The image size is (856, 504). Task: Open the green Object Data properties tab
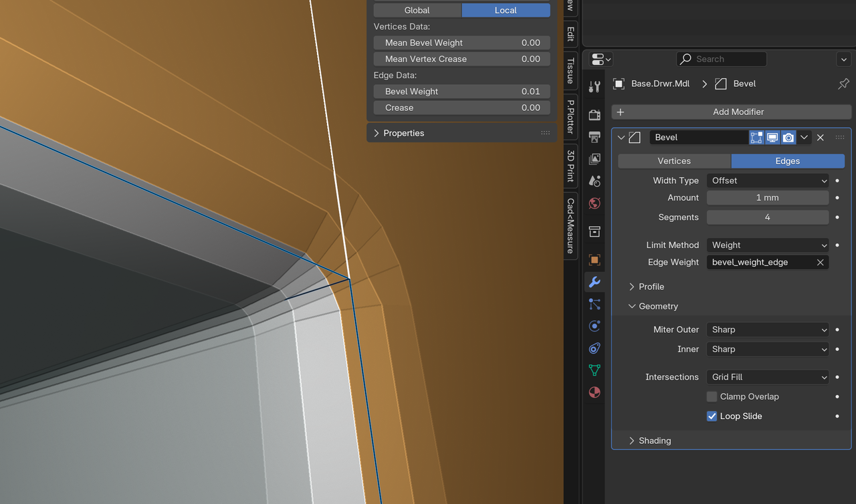click(594, 370)
